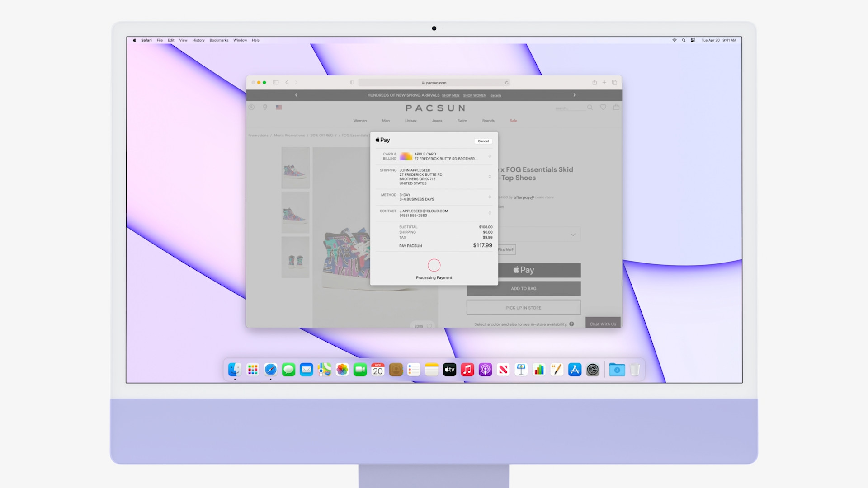This screenshot has height=488, width=868.
Task: Click the Pick Up In Store button
Action: [524, 308]
